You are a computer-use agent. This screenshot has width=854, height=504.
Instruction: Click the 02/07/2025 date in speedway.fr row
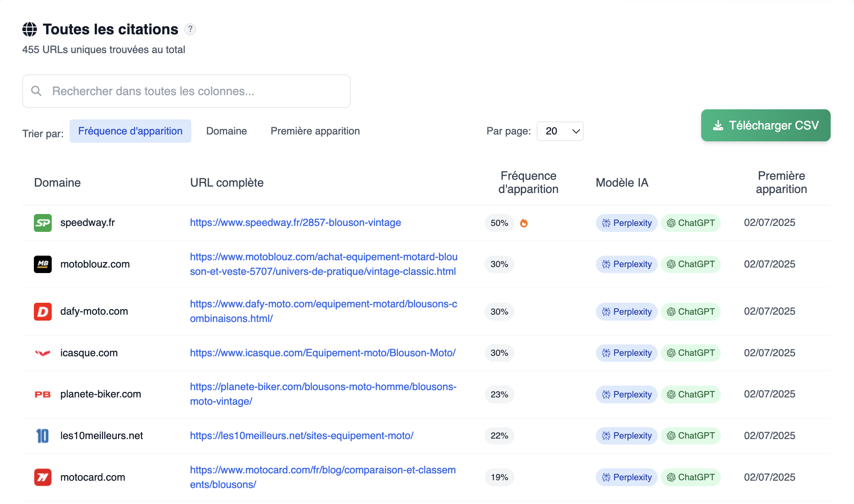click(770, 223)
